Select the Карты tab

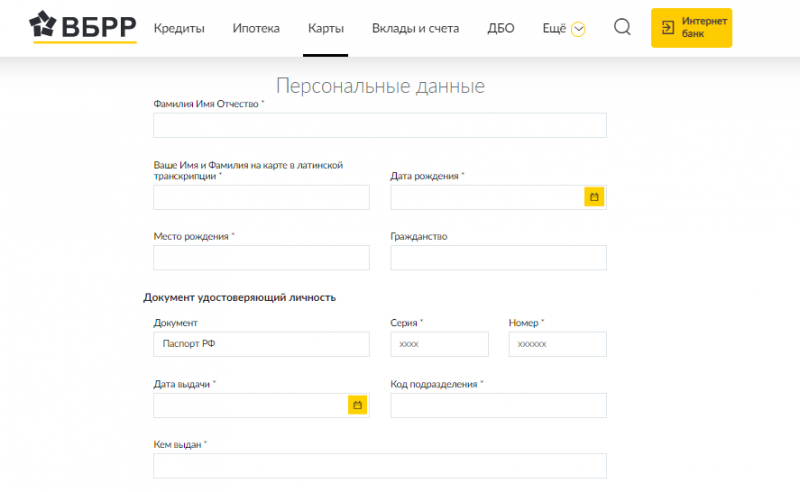point(326,29)
